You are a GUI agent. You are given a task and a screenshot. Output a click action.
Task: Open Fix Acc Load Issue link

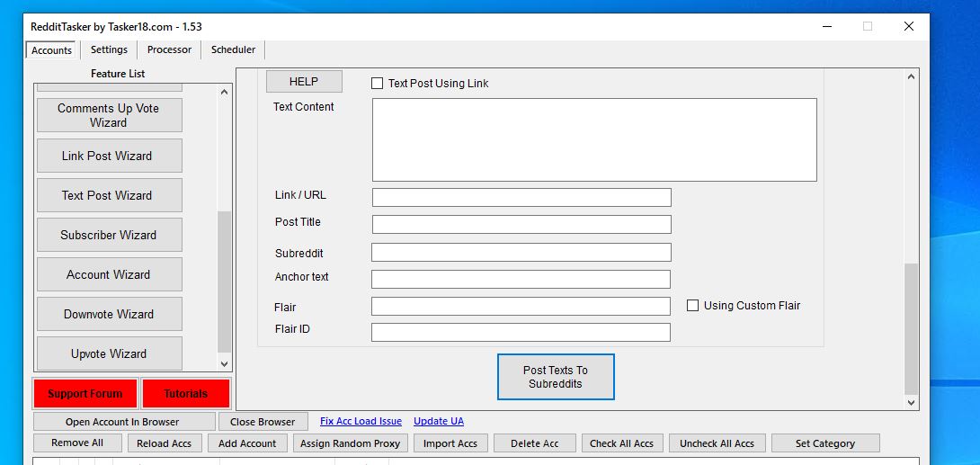point(361,421)
